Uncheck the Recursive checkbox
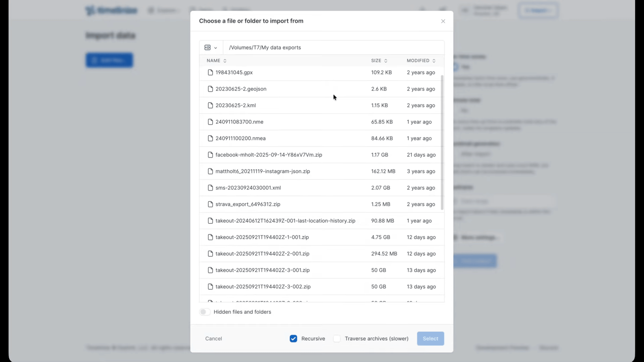644x362 pixels. 293,339
